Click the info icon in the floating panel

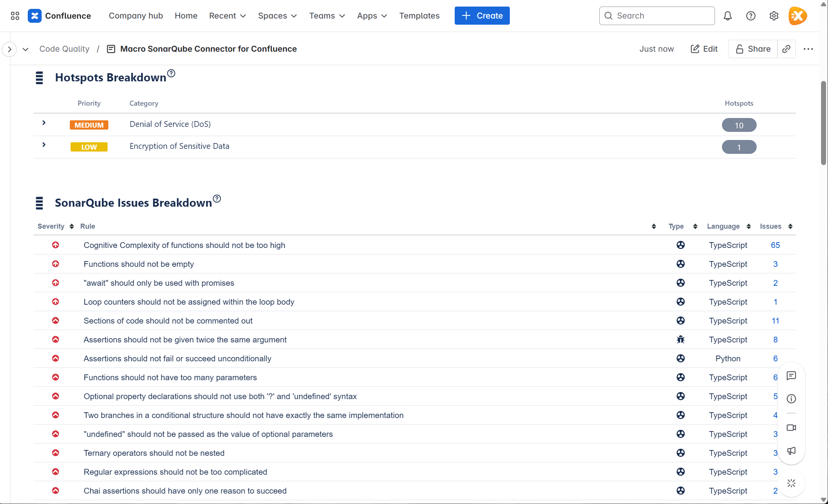791,399
